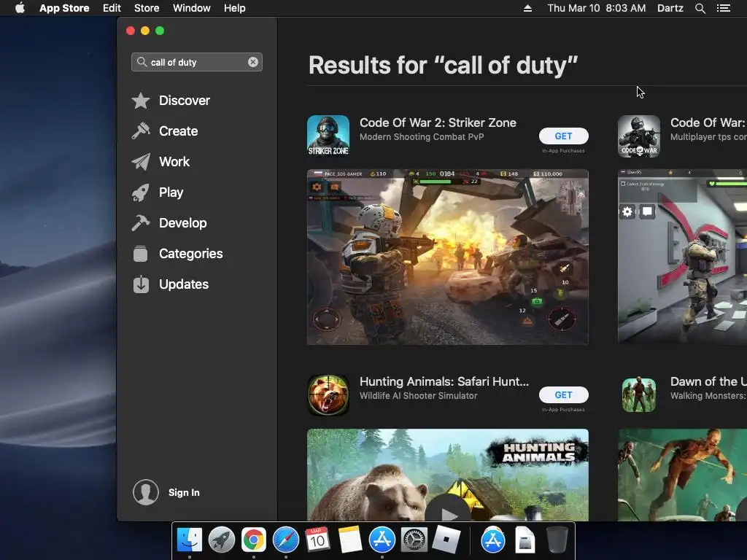Go to the Updates section label

coord(184,284)
